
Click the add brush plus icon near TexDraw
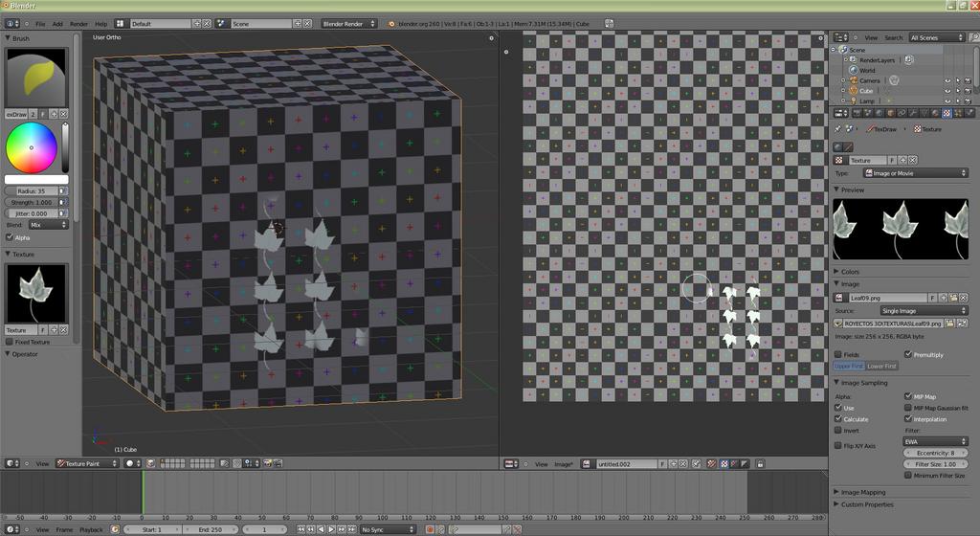[54, 114]
